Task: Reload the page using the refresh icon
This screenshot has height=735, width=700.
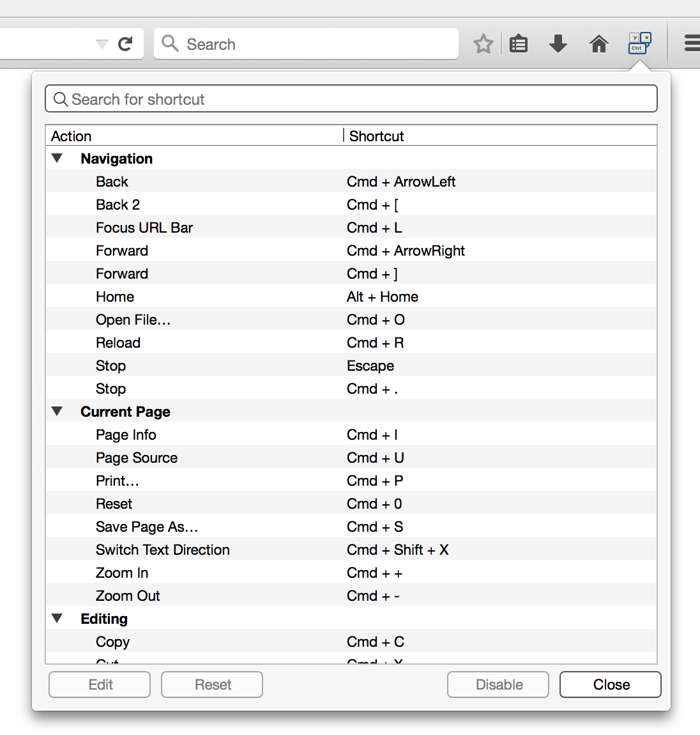Action: (x=125, y=43)
